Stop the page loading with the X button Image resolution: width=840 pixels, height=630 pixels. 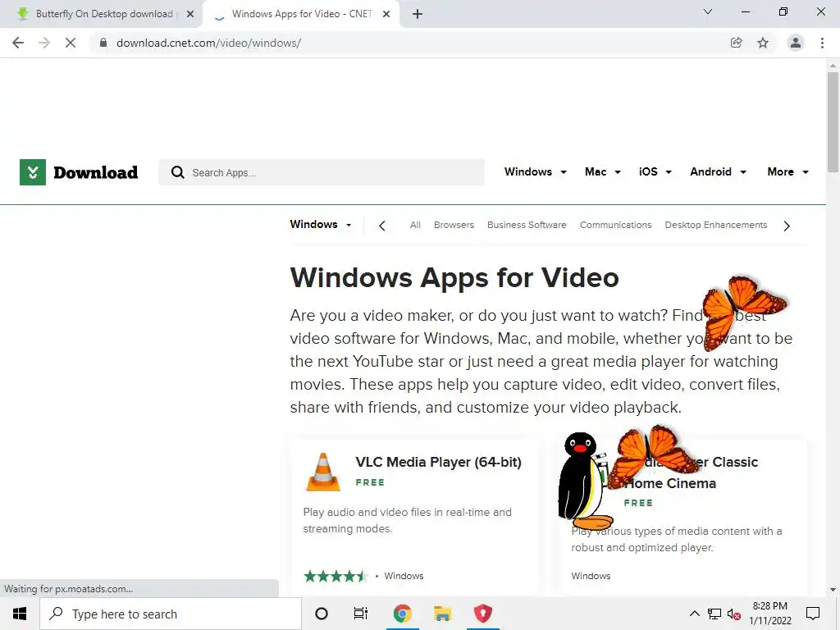coord(71,43)
